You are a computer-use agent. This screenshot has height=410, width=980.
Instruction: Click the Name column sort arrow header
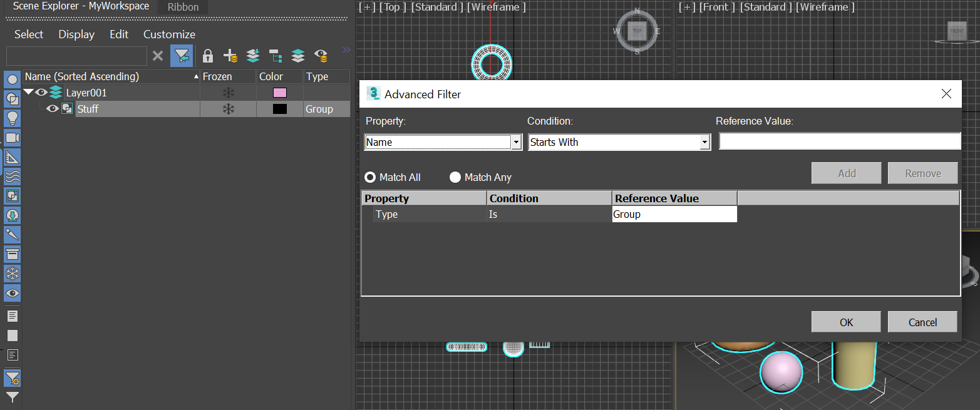196,77
